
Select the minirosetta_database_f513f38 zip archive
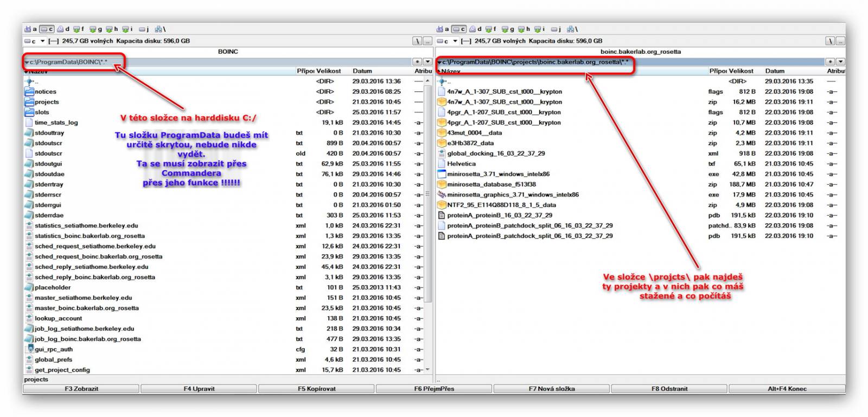pos(491,185)
